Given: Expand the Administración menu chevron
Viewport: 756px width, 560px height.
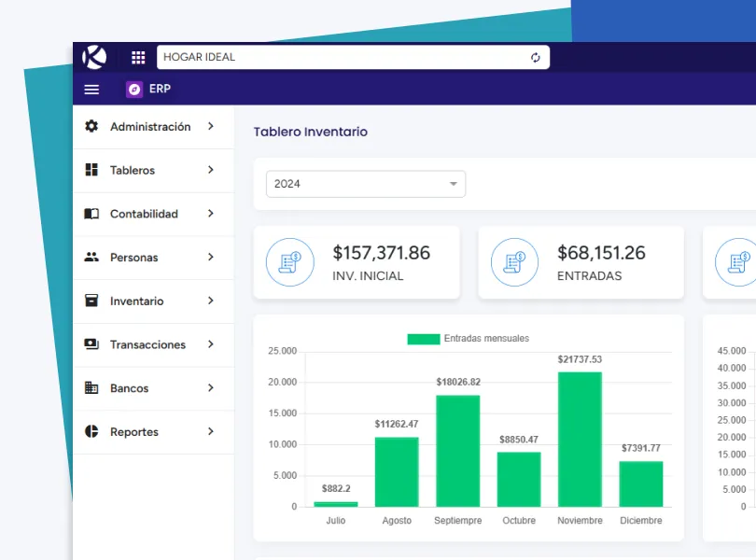Looking at the screenshot, I should click(210, 126).
